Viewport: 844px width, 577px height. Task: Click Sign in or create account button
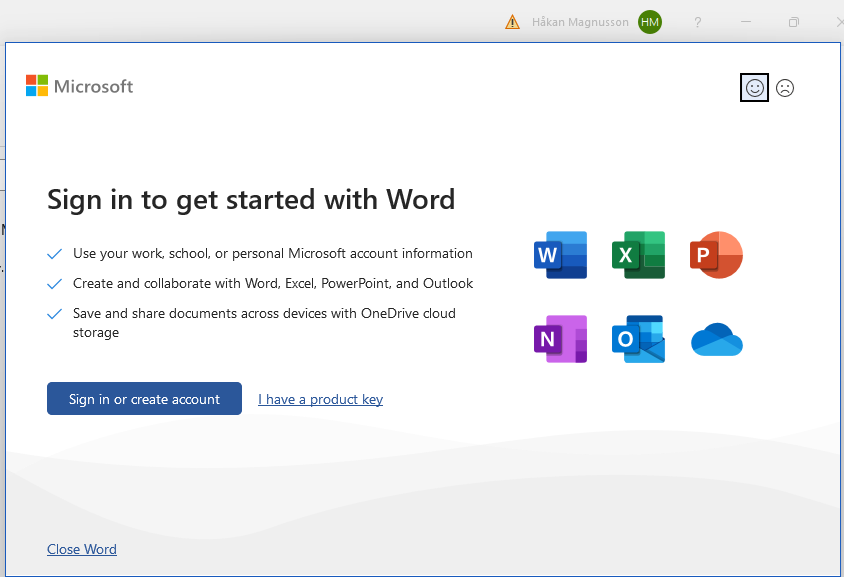[144, 398]
